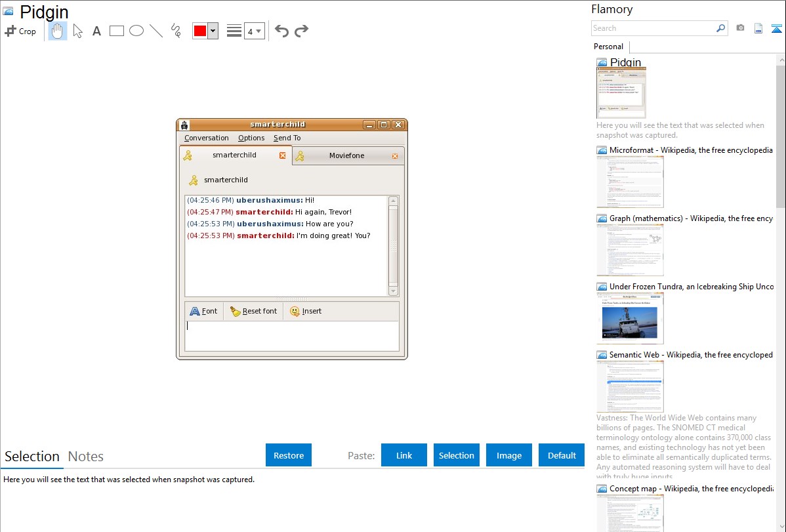Switch to the smarterchild chat tab
786x532 pixels.
coord(234,155)
